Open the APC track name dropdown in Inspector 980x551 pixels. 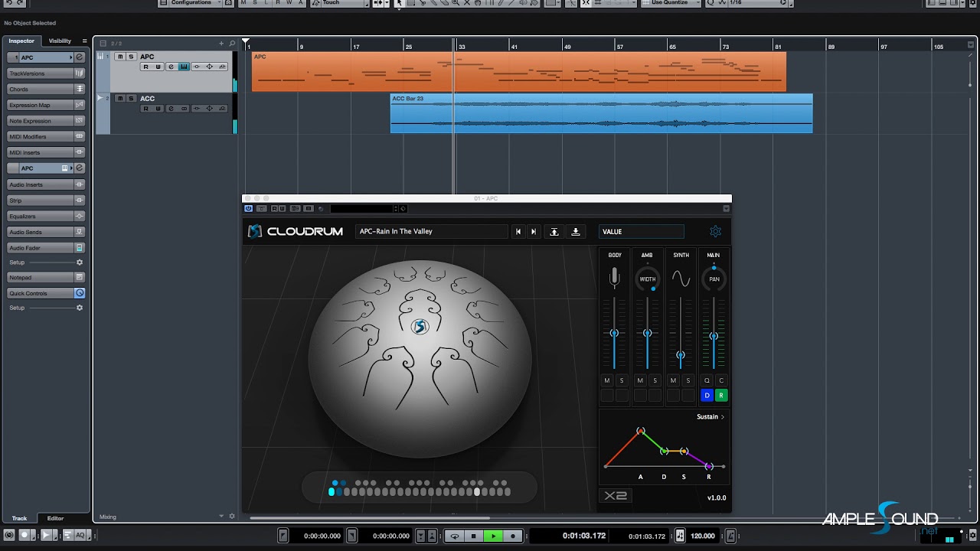tap(71, 57)
